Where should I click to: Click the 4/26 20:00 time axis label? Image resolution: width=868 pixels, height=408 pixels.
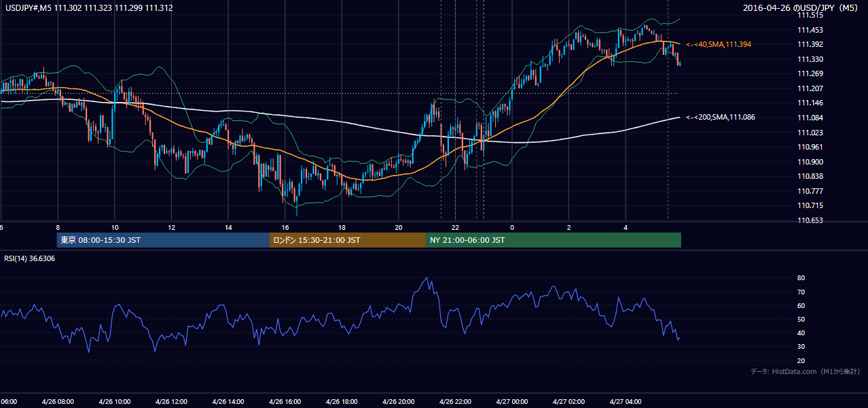(398, 401)
